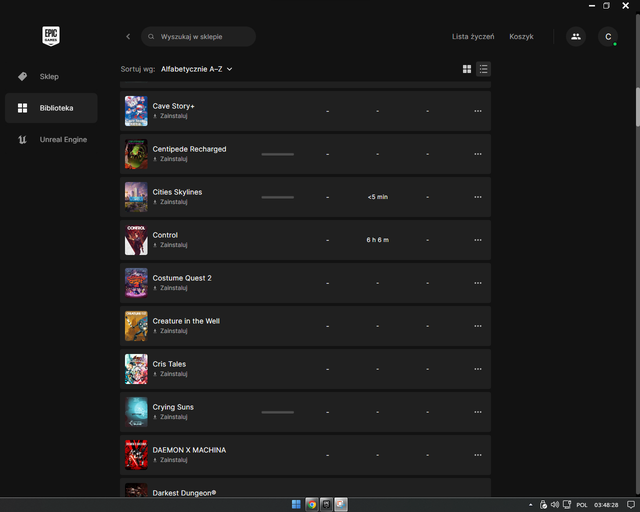The width and height of the screenshot is (640, 512).
Task: Click Crying Suns achievements progress bar
Action: 278,412
